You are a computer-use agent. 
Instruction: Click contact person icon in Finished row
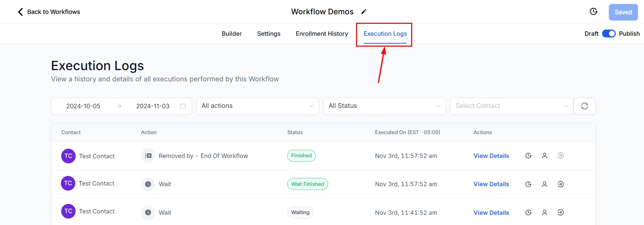[x=545, y=156]
